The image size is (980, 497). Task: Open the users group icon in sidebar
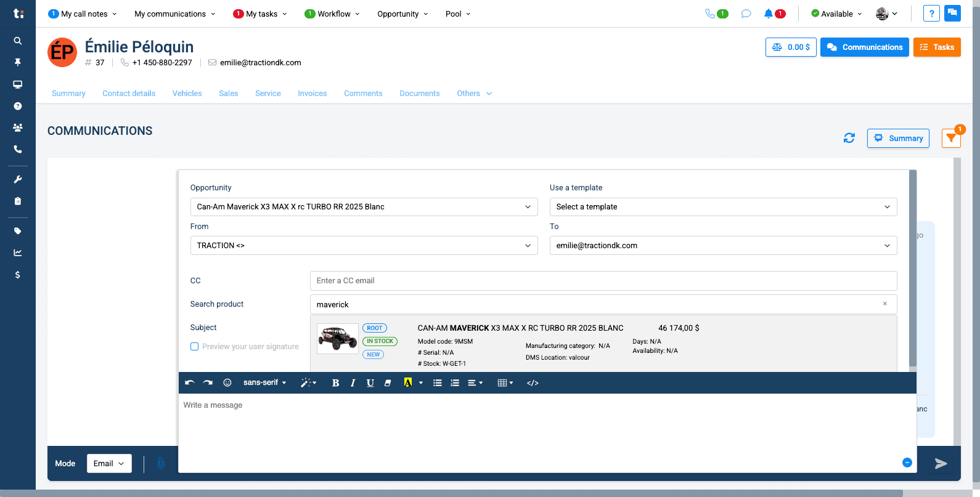(x=18, y=127)
